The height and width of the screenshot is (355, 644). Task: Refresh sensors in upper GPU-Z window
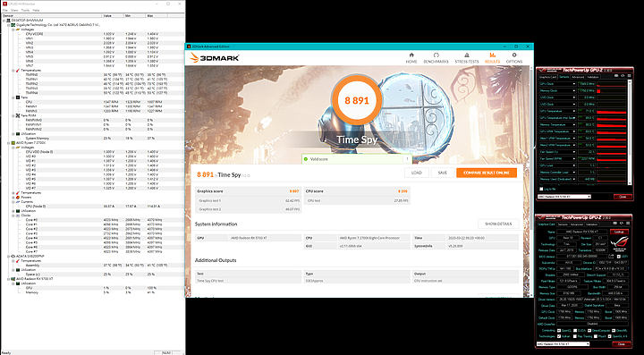(623, 75)
